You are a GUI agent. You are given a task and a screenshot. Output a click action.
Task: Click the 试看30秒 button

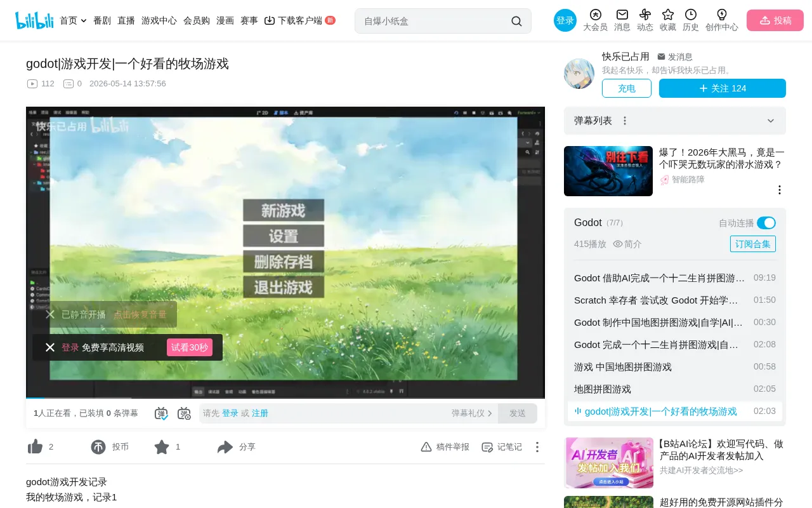point(190,347)
